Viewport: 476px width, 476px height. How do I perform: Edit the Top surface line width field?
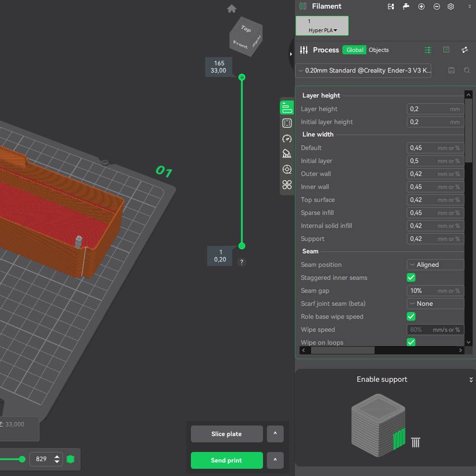coord(435,200)
